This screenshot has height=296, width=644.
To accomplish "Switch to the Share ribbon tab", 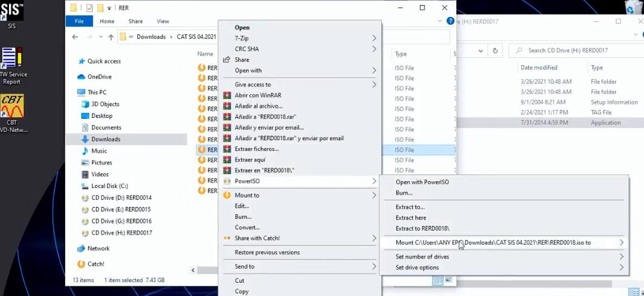I will coord(135,21).
